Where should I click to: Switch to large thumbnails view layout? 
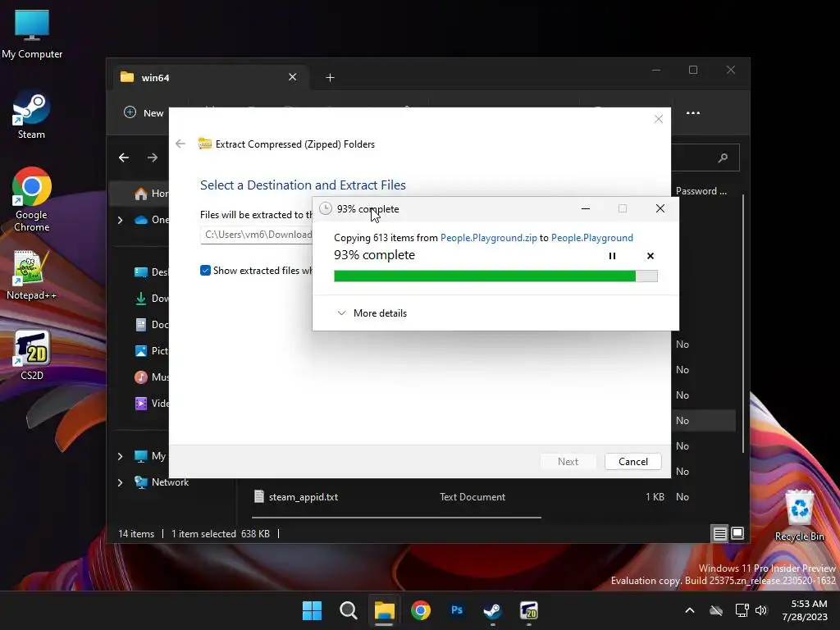pyautogui.click(x=737, y=533)
